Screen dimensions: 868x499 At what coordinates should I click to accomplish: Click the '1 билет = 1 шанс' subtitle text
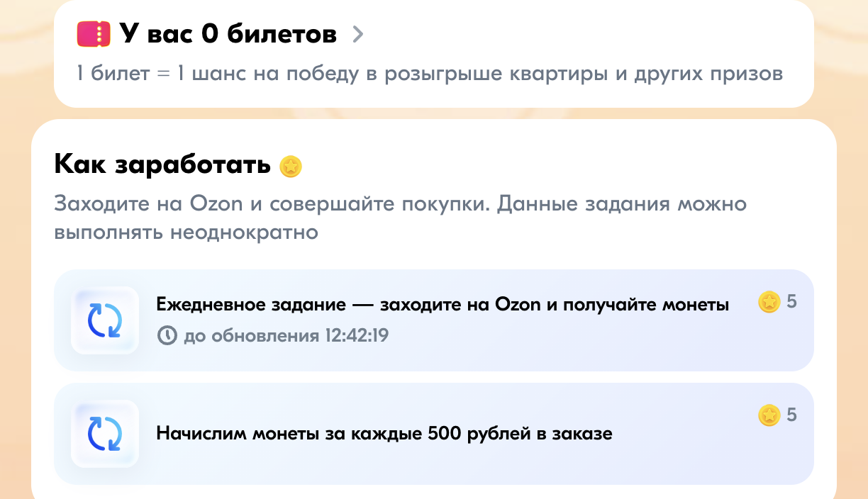pos(430,74)
